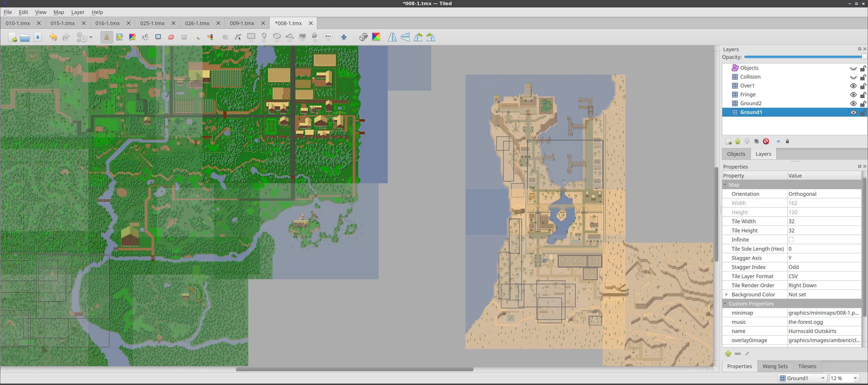868x385 pixels.
Task: Switch to the 025-1.tmx tab
Action: pos(152,23)
